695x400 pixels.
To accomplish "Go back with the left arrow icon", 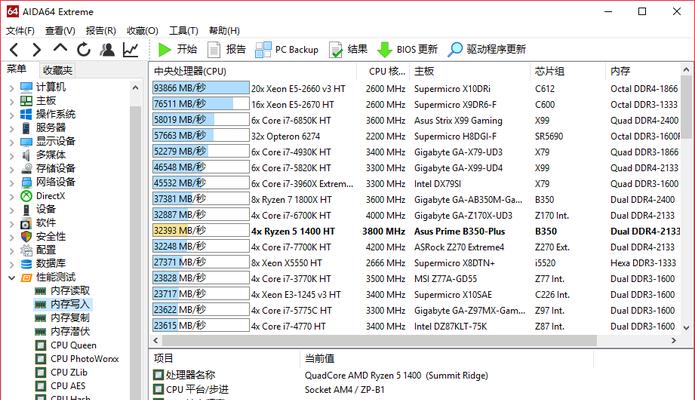I will 14,49.
